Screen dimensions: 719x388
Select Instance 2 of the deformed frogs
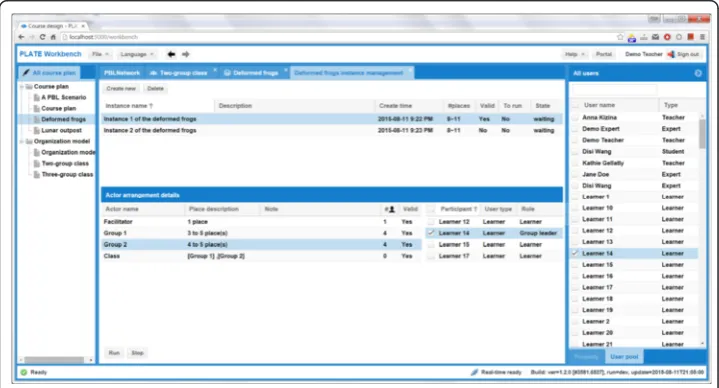[332, 131]
